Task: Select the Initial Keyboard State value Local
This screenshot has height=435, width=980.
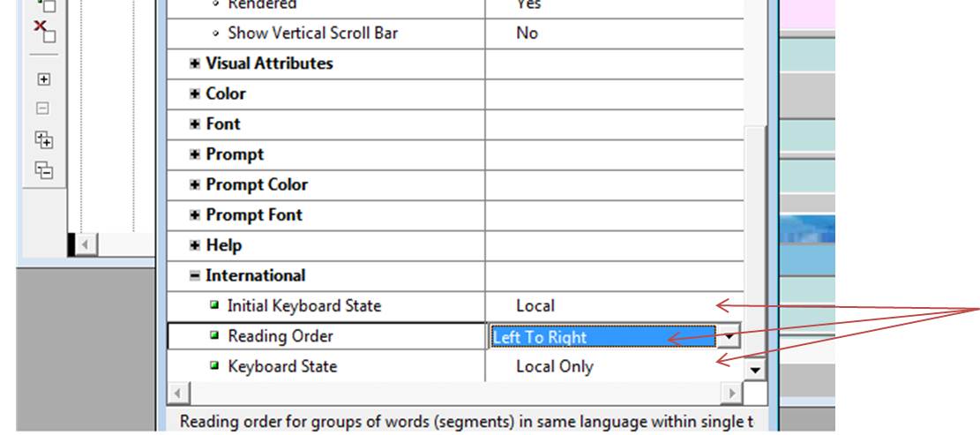Action: pyautogui.click(x=535, y=306)
